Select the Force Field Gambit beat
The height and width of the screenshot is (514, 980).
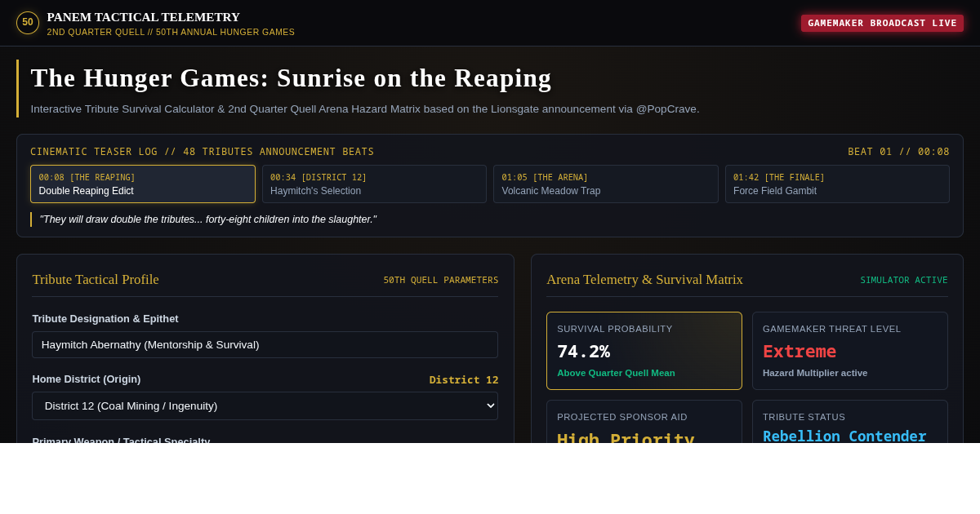(837, 184)
